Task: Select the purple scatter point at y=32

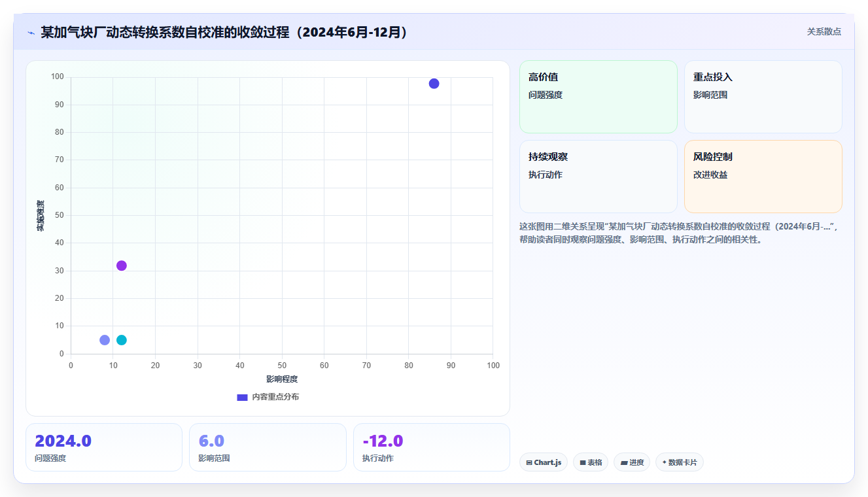Action: (121, 266)
